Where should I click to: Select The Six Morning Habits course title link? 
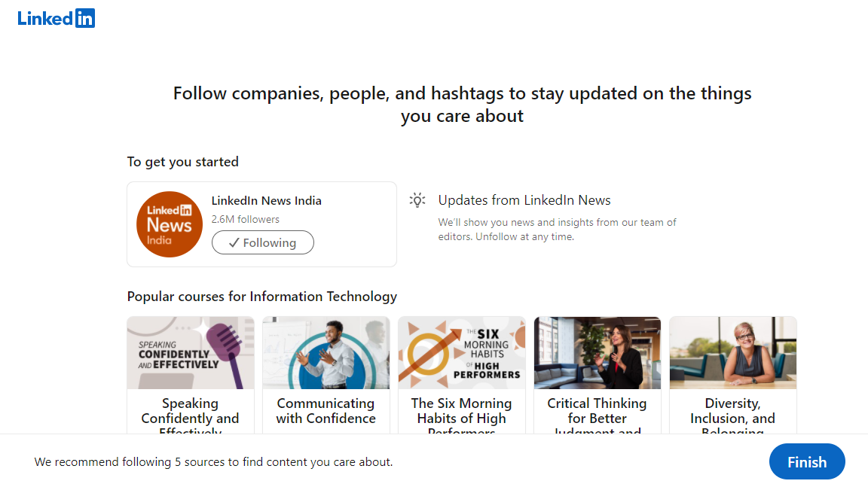pos(461,410)
